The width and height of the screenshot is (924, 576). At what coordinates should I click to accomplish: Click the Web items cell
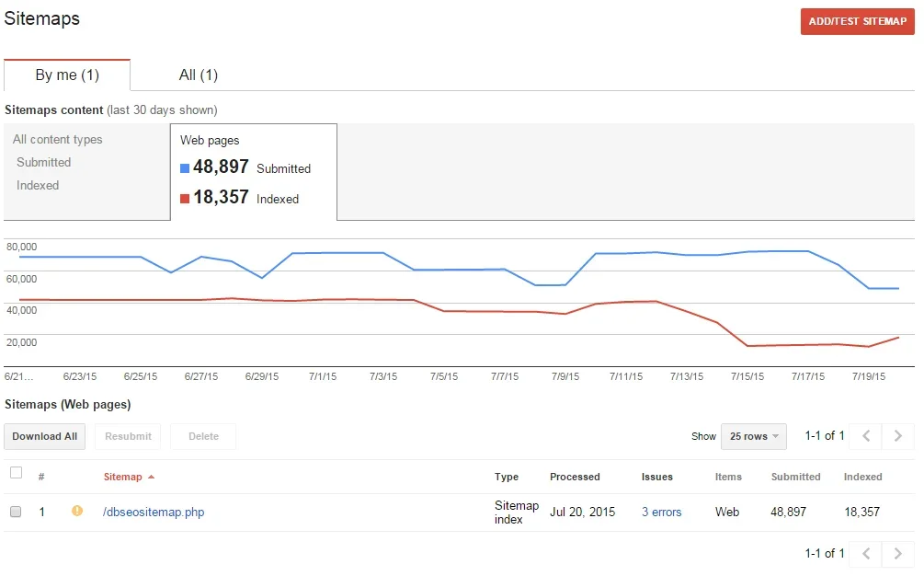coord(726,512)
